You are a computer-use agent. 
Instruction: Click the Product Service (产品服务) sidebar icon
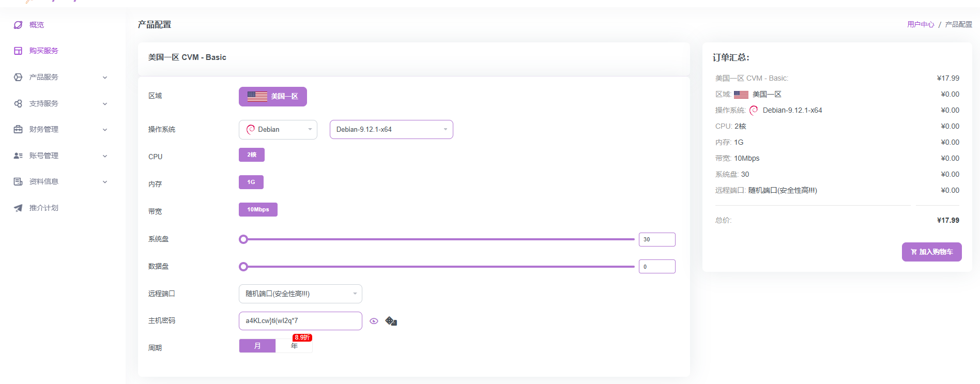(18, 77)
